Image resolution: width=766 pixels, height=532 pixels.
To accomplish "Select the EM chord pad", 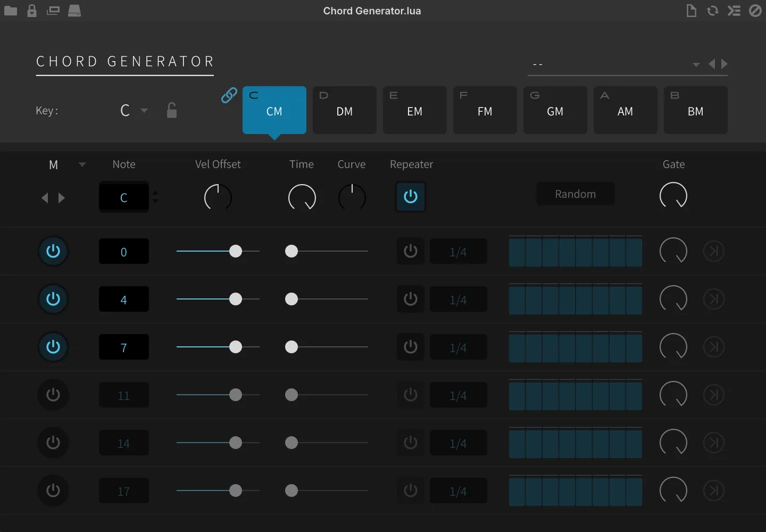I will 415,110.
